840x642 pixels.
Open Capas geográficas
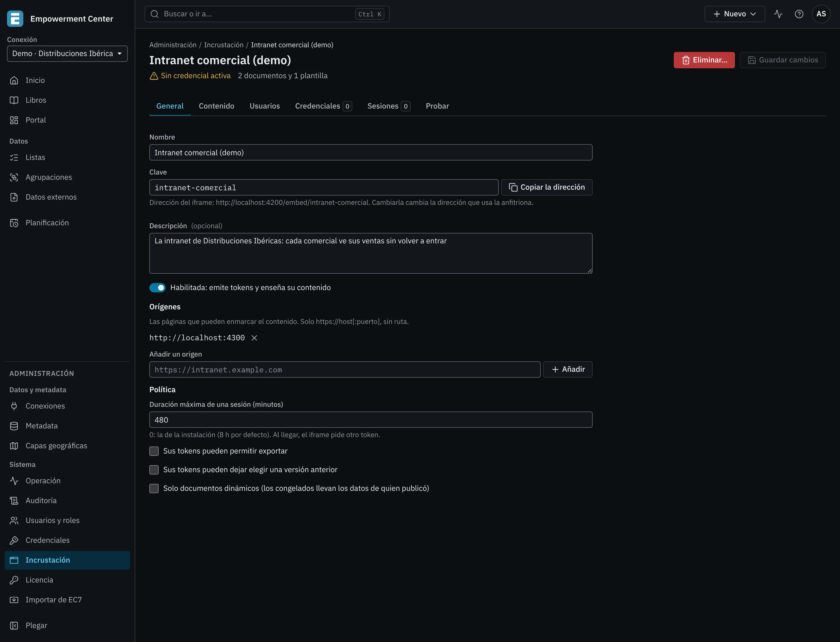[67, 446]
